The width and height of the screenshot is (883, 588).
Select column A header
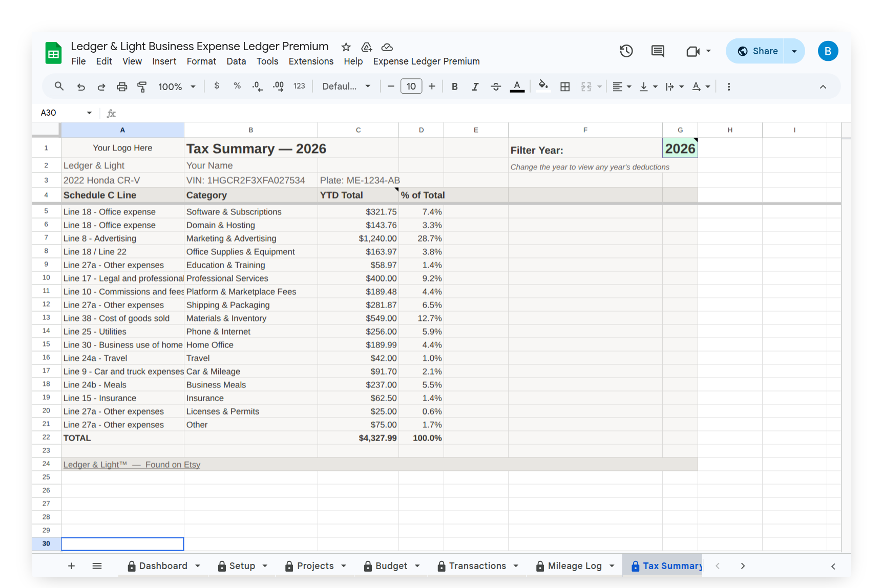coord(122,130)
